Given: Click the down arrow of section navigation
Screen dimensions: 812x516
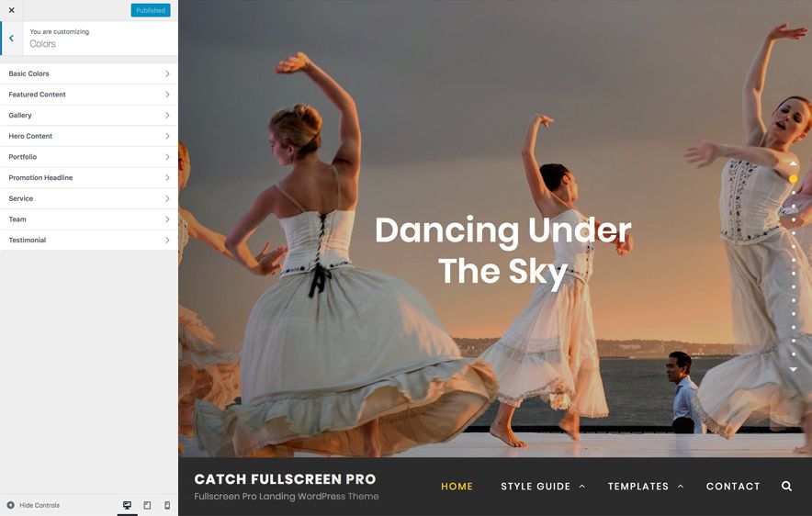Looking at the screenshot, I should point(793,369).
